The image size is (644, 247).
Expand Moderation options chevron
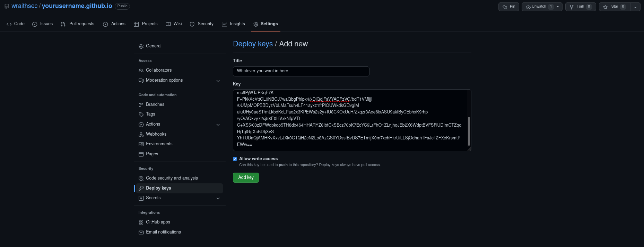click(218, 81)
